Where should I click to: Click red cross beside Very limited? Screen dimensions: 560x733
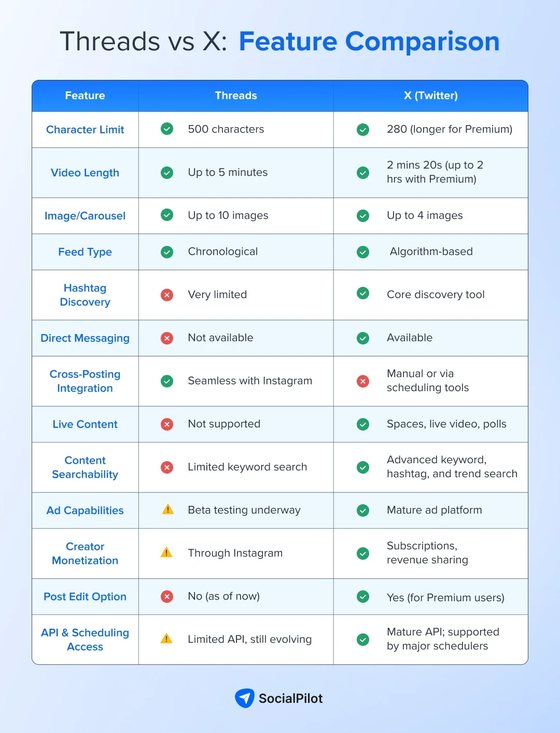[167, 295]
